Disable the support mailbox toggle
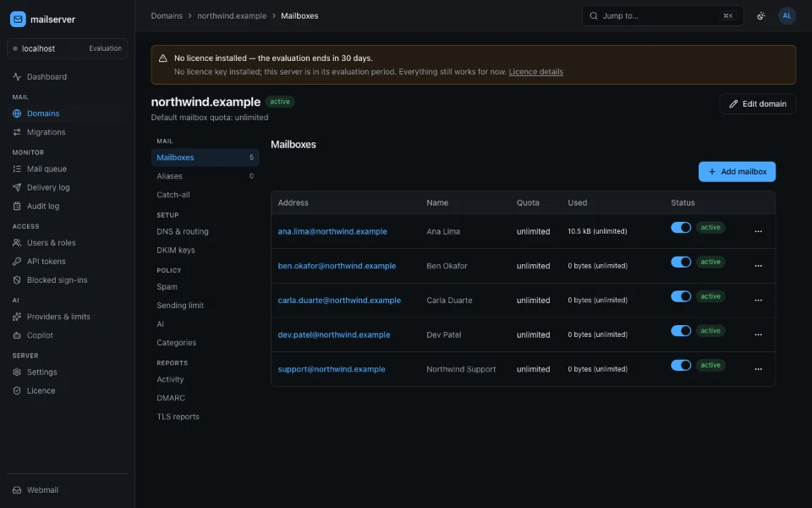This screenshot has width=812, height=508. coord(680,365)
